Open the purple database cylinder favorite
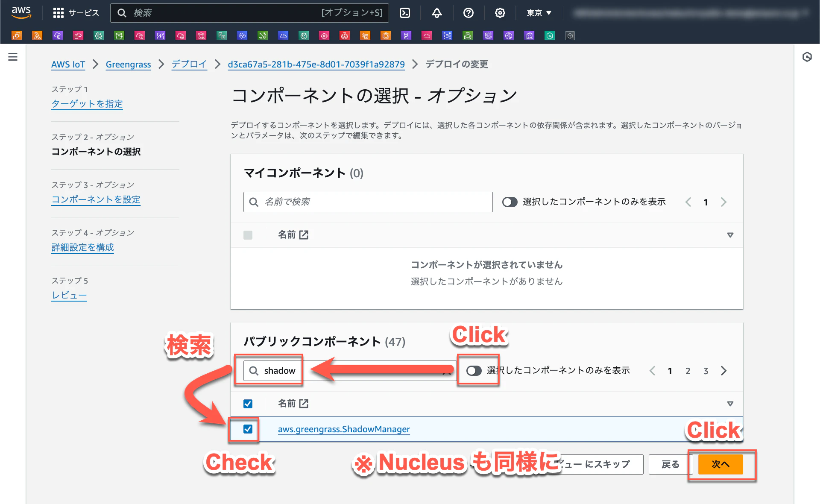This screenshot has width=820, height=504. tap(406, 35)
